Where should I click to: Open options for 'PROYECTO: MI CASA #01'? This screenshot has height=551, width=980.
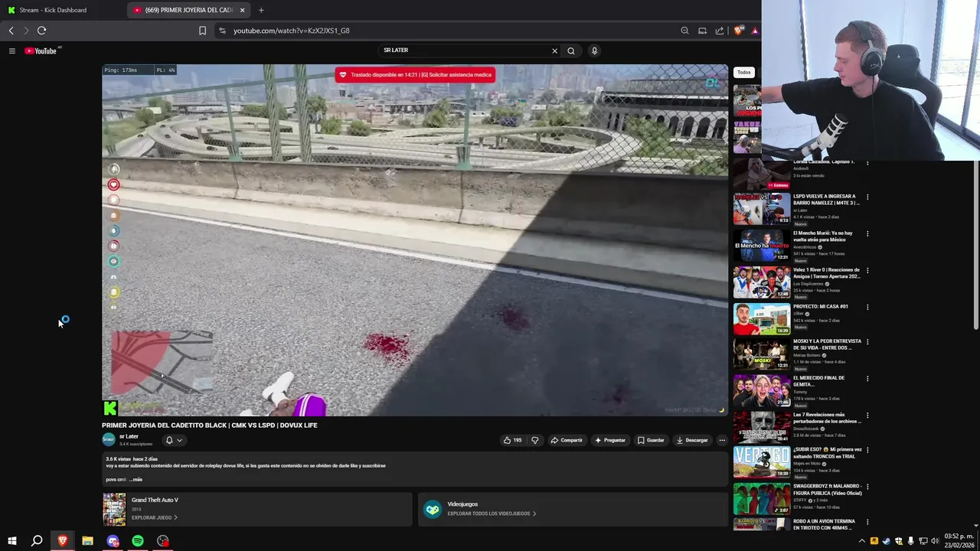(867, 308)
